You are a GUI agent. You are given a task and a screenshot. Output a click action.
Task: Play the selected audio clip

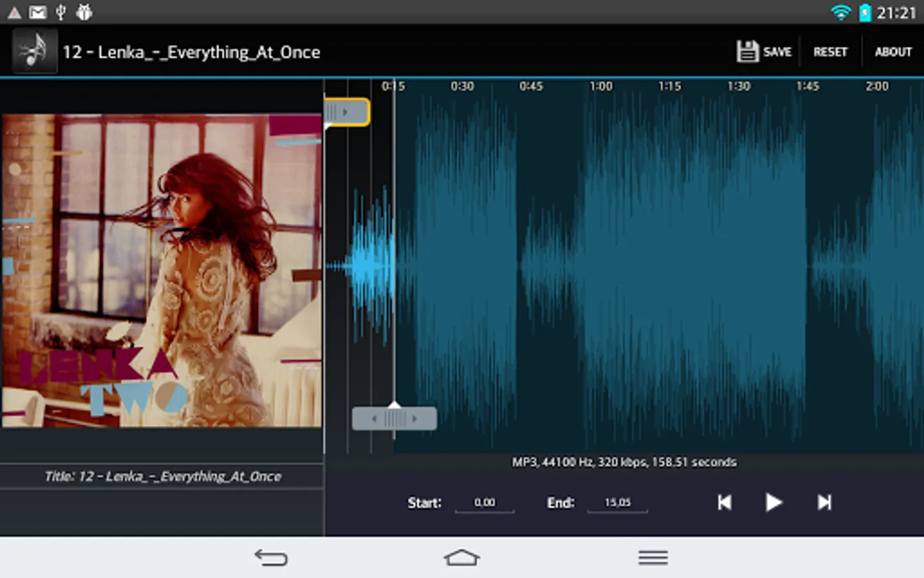[774, 502]
